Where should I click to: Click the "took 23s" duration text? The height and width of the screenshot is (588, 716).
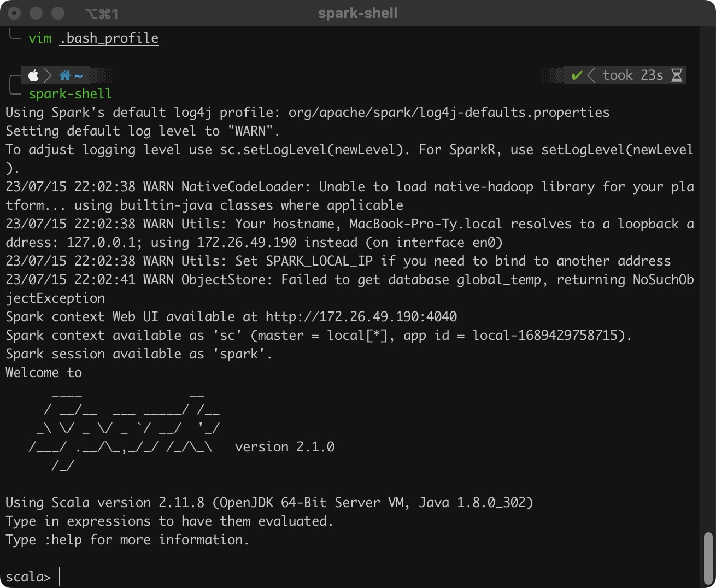[633, 75]
